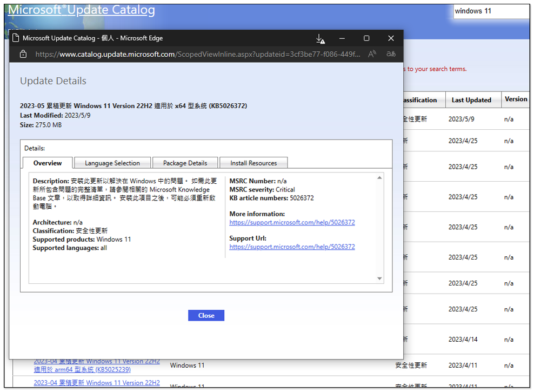Screen dimensions: 534x392
Task: Click the downloads icon in Edge title bar
Action: [x=320, y=39]
